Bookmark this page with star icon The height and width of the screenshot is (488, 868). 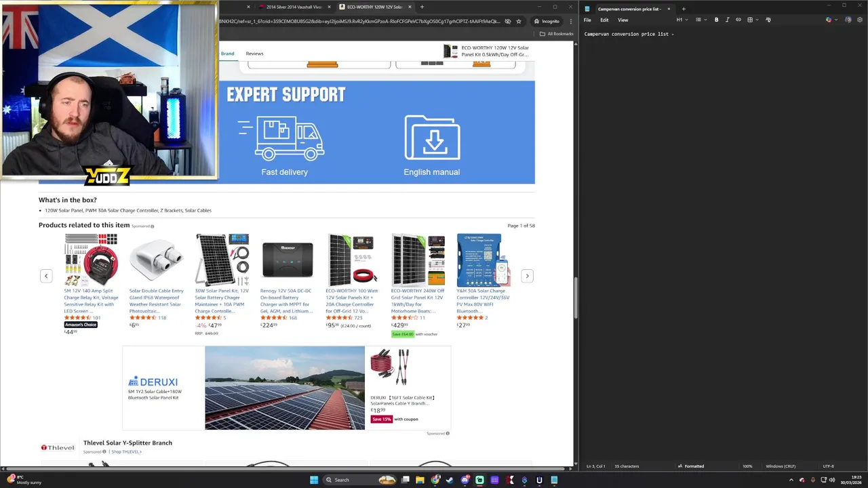point(519,21)
